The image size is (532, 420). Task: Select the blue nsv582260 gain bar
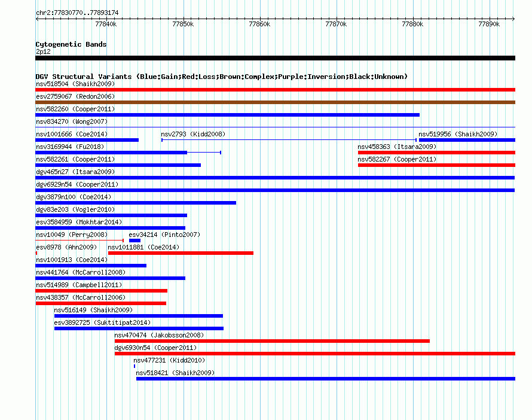coord(227,115)
